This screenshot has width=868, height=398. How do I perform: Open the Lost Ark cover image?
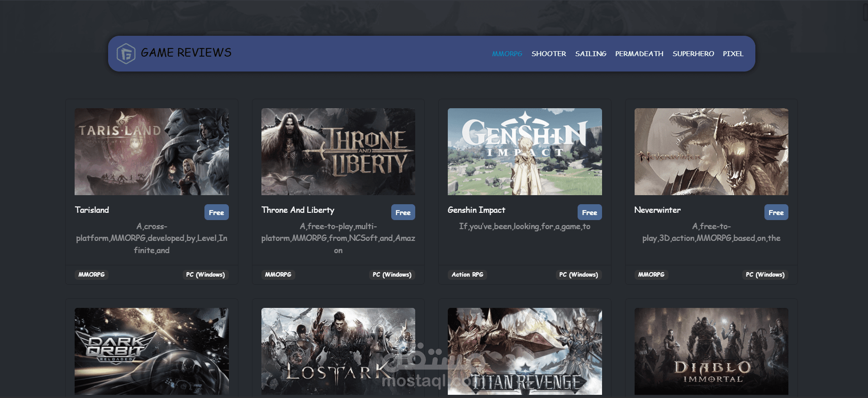[x=338, y=351]
